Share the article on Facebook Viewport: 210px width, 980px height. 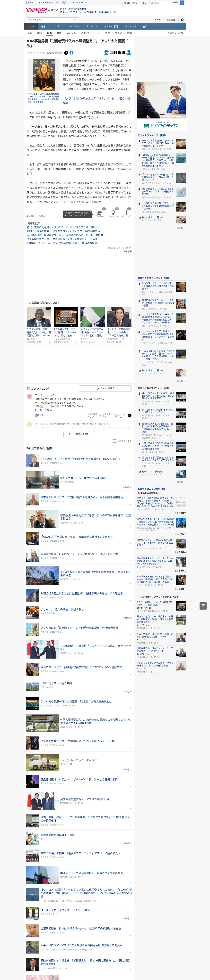pos(71,53)
